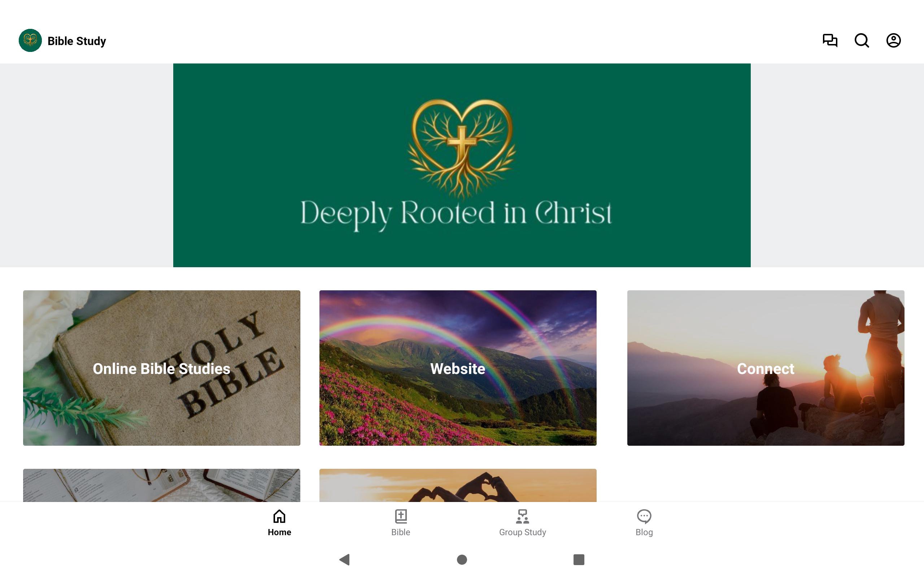
Task: Open the open-Bible photo tile
Action: [161, 485]
